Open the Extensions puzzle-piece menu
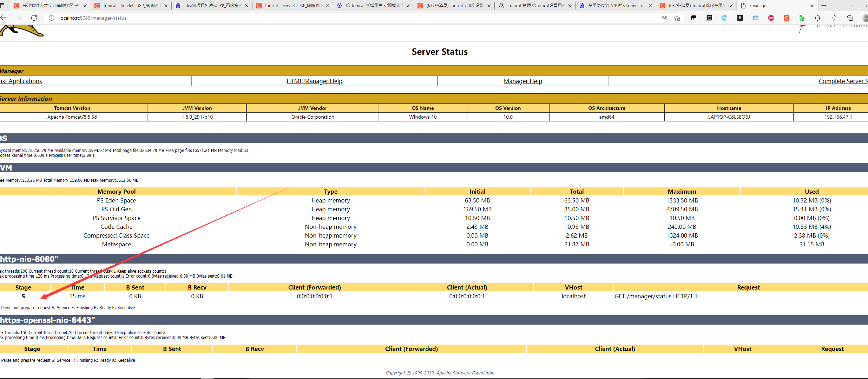 coord(818,18)
